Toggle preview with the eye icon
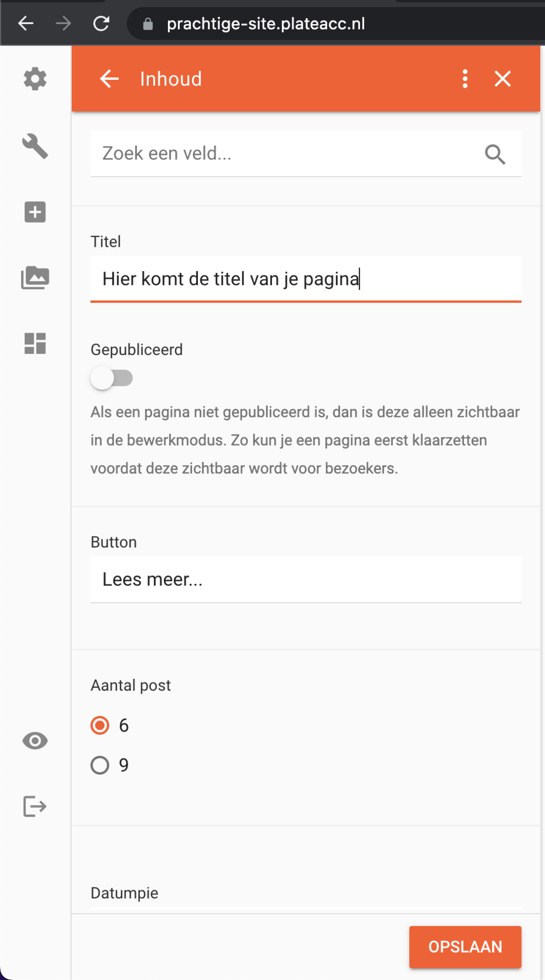The image size is (545, 980). click(x=35, y=741)
